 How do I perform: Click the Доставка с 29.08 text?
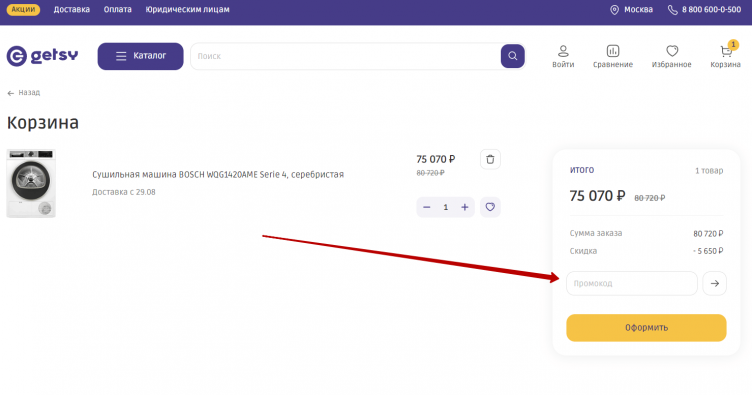click(124, 192)
